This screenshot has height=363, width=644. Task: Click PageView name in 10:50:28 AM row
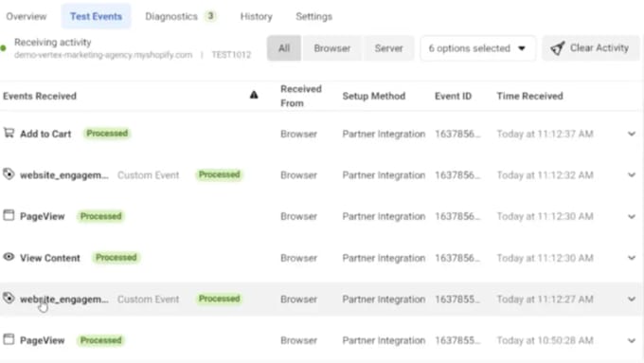[x=43, y=341]
